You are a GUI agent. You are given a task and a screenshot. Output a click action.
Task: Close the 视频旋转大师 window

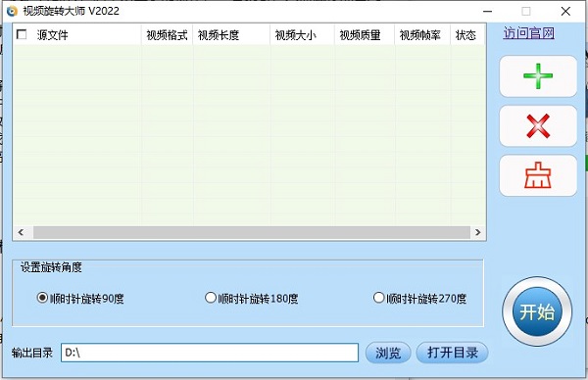tap(565, 11)
